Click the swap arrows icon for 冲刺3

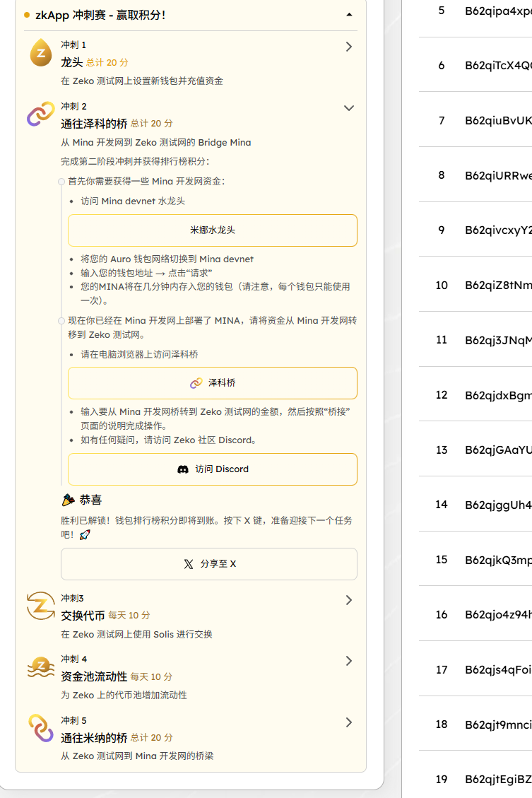click(x=41, y=606)
